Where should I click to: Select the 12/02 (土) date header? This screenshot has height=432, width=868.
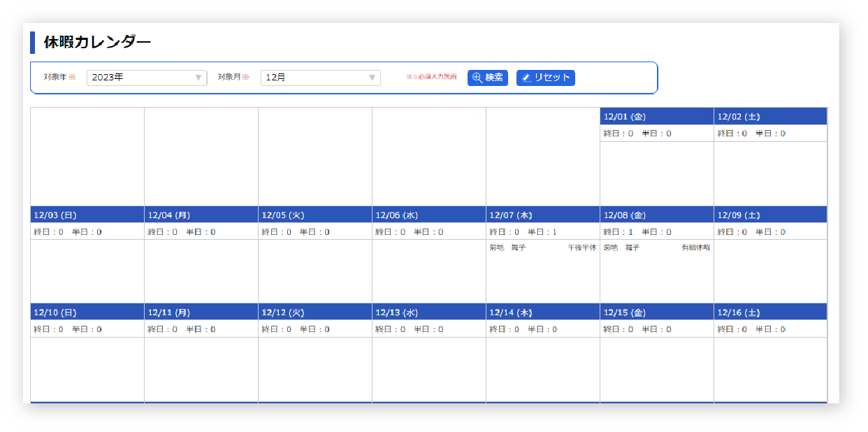point(770,117)
